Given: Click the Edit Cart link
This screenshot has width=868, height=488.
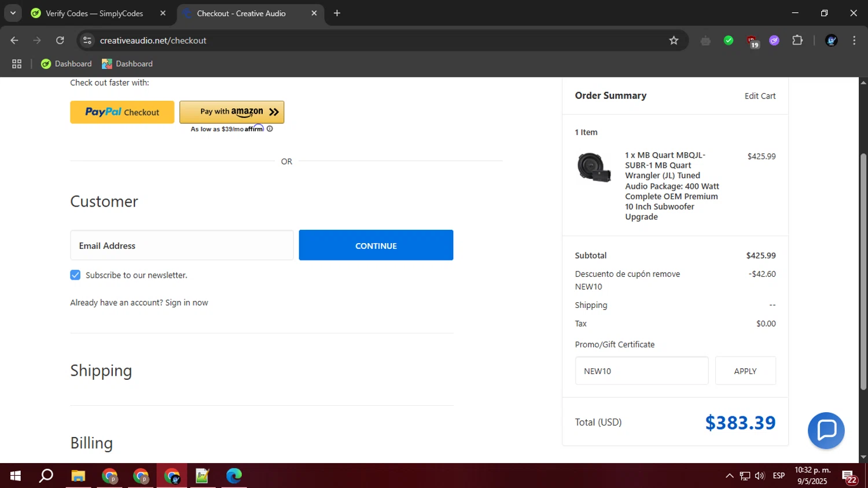Looking at the screenshot, I should point(760,96).
